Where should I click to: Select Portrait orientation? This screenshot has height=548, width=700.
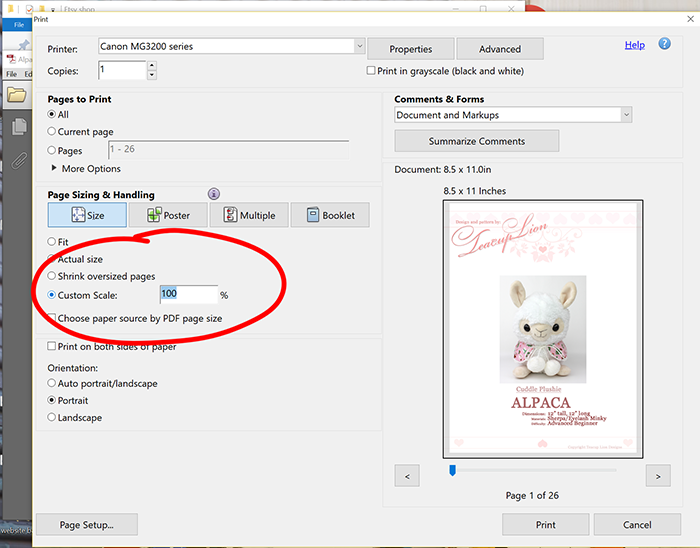(x=52, y=400)
